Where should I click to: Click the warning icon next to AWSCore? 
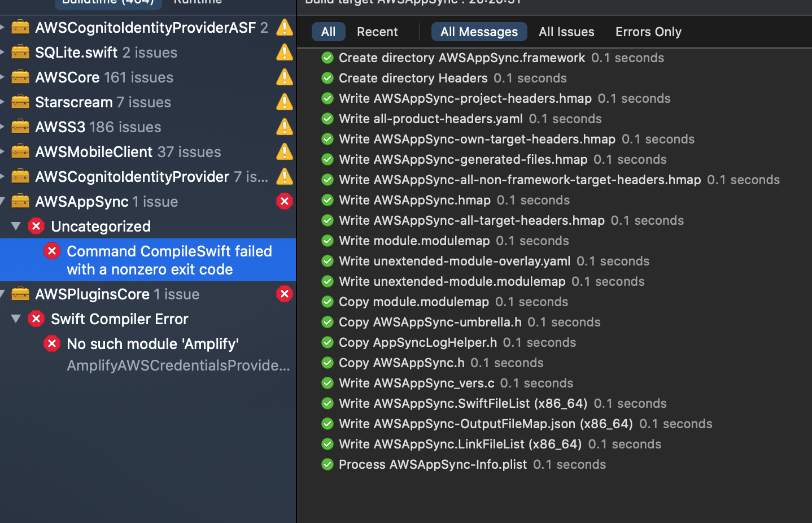click(285, 77)
